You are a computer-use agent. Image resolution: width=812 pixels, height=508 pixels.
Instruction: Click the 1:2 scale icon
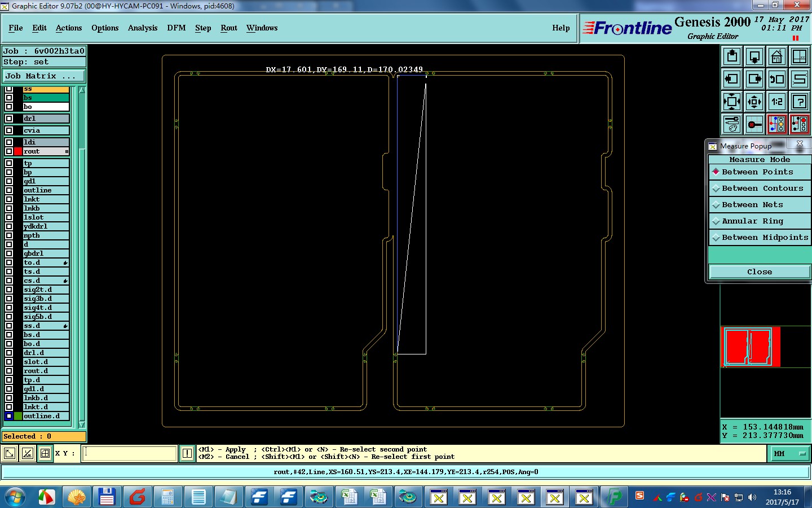pyautogui.click(x=777, y=102)
